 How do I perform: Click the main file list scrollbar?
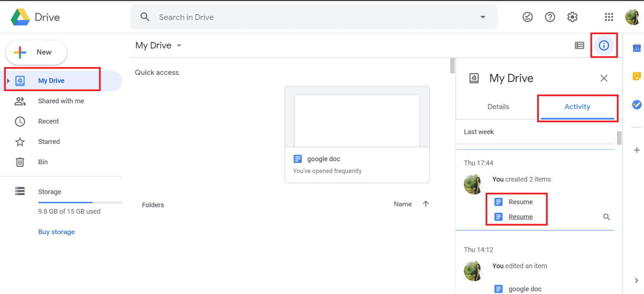tap(452, 66)
